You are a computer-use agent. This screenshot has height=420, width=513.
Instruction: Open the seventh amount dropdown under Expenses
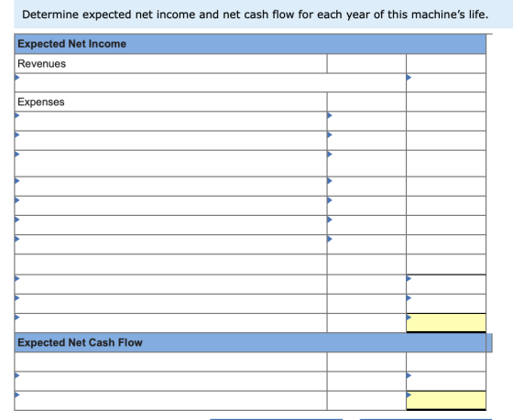(x=366, y=244)
